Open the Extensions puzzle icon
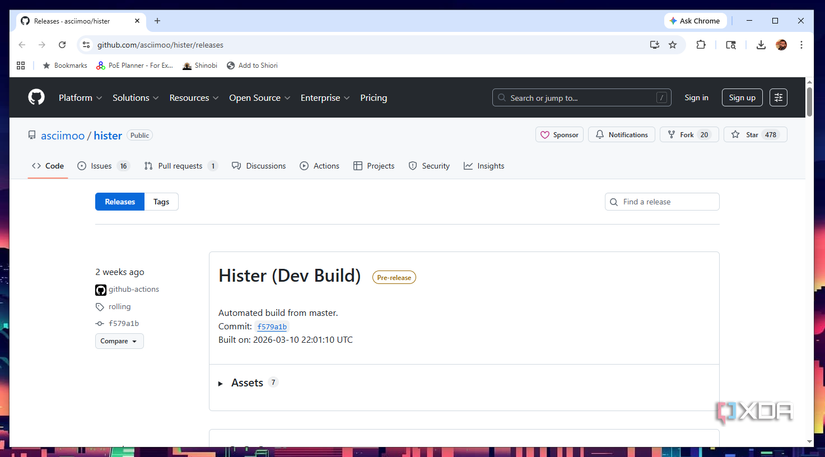The width and height of the screenshot is (825, 457). point(701,45)
